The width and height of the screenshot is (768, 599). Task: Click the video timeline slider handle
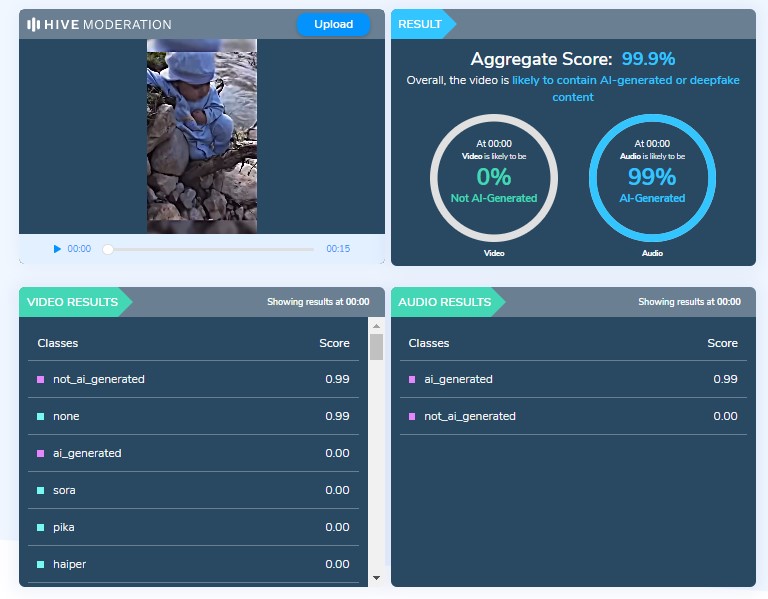108,249
